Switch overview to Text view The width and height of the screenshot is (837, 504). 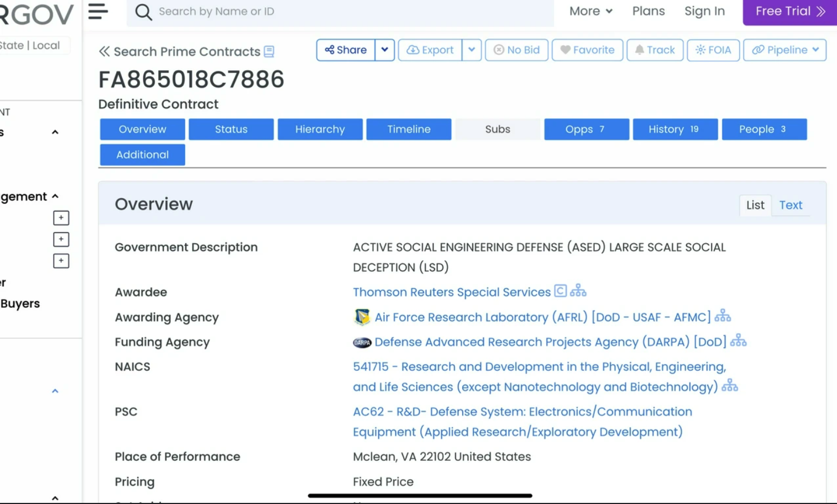click(x=791, y=205)
